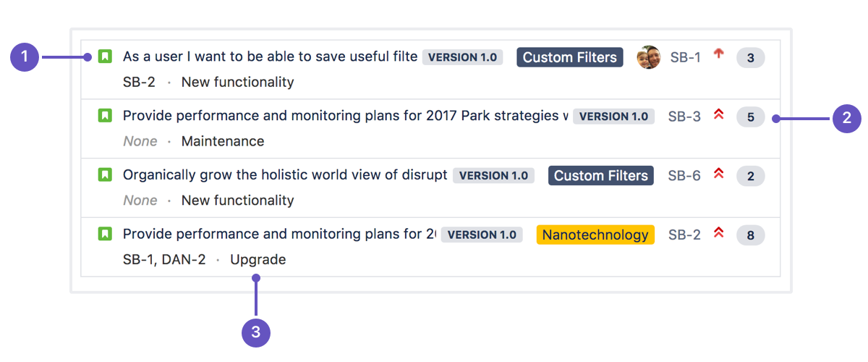Click the priority icon in the Nanotechnology row

[718, 233]
